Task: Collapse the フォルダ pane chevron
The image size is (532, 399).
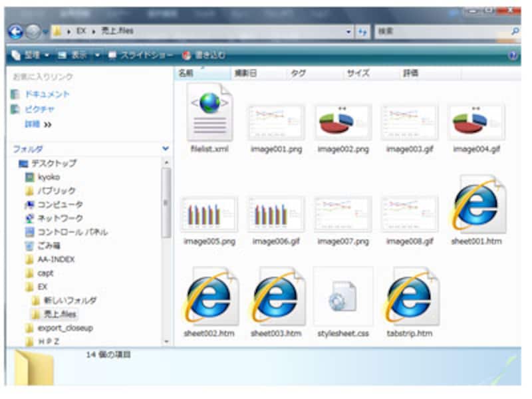Action: pyautogui.click(x=165, y=149)
